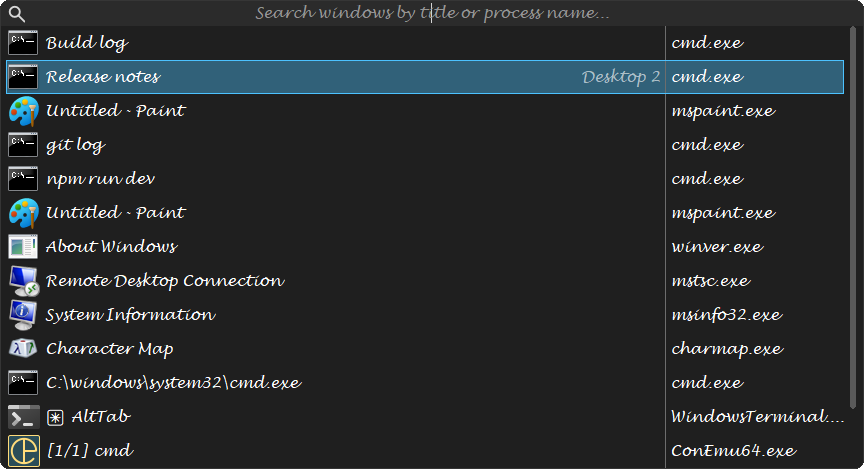Click cmd.exe process name in Build log row
Viewport: 864px width, 469px height.
pos(708,43)
